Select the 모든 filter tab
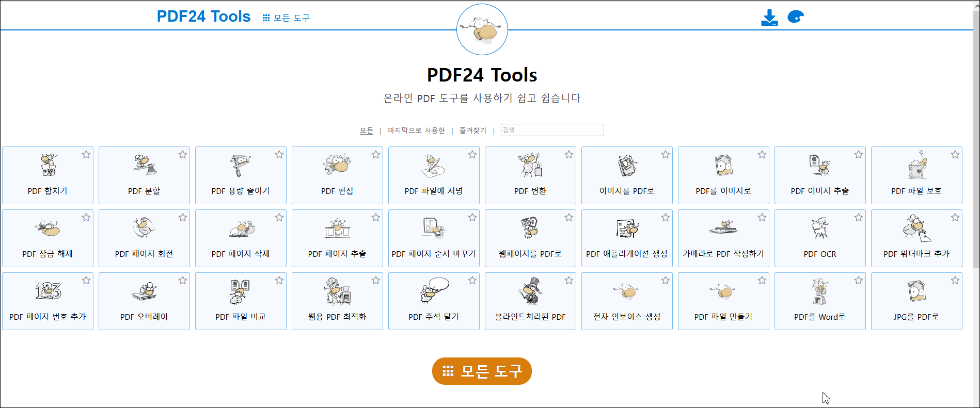Screen dimensions: 980x408 pos(367,130)
